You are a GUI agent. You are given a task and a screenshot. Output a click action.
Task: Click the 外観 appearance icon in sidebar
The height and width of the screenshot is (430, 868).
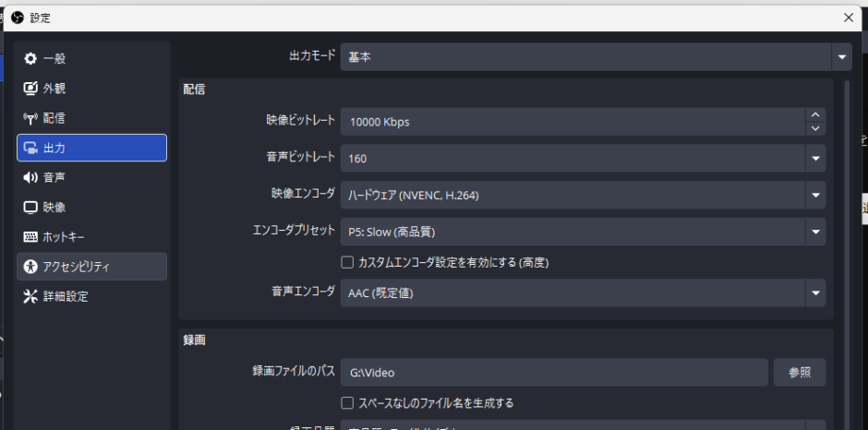tap(30, 89)
